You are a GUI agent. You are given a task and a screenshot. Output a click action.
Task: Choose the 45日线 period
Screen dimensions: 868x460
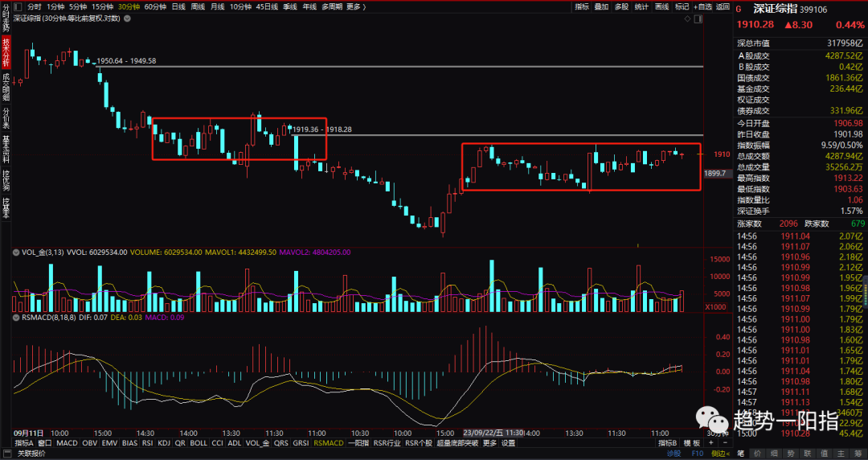[x=268, y=6]
